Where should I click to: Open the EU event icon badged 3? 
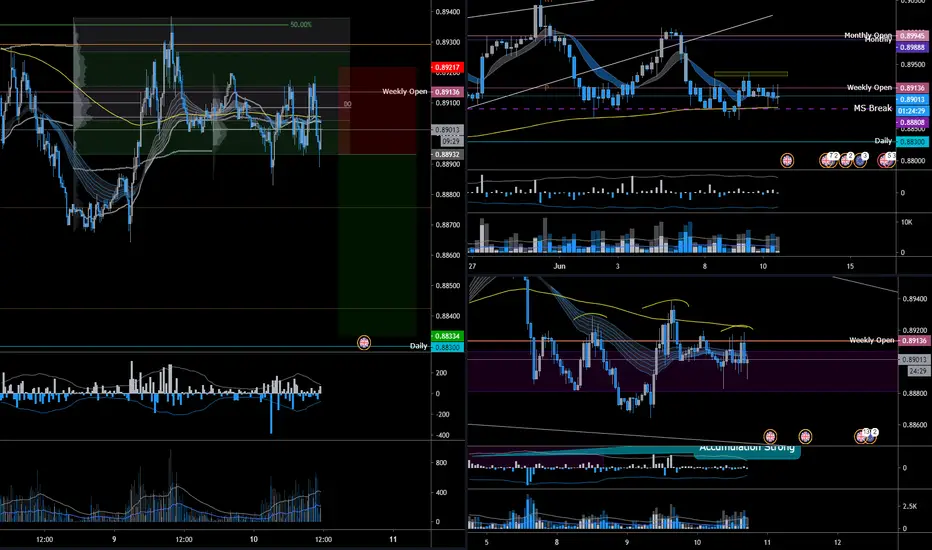[x=860, y=160]
